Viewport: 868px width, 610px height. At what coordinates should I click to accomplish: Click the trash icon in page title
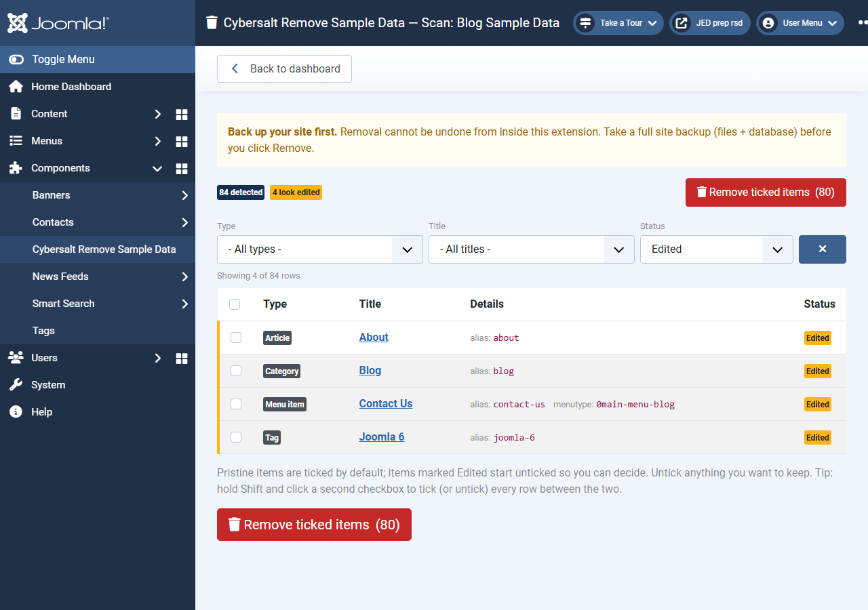point(212,22)
